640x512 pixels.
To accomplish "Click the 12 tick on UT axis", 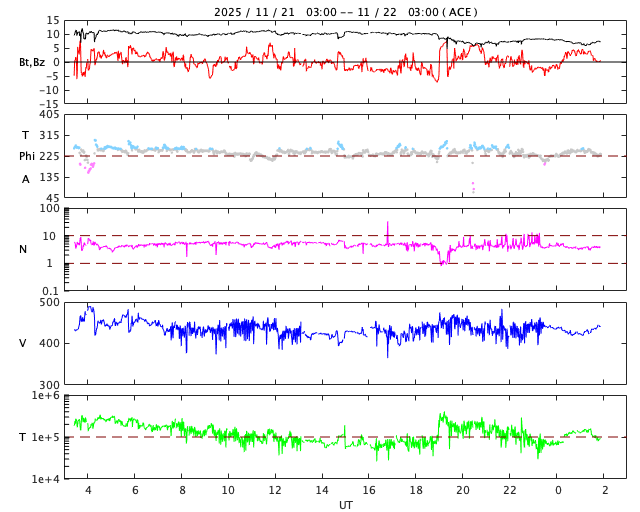I will pyautogui.click(x=275, y=491).
